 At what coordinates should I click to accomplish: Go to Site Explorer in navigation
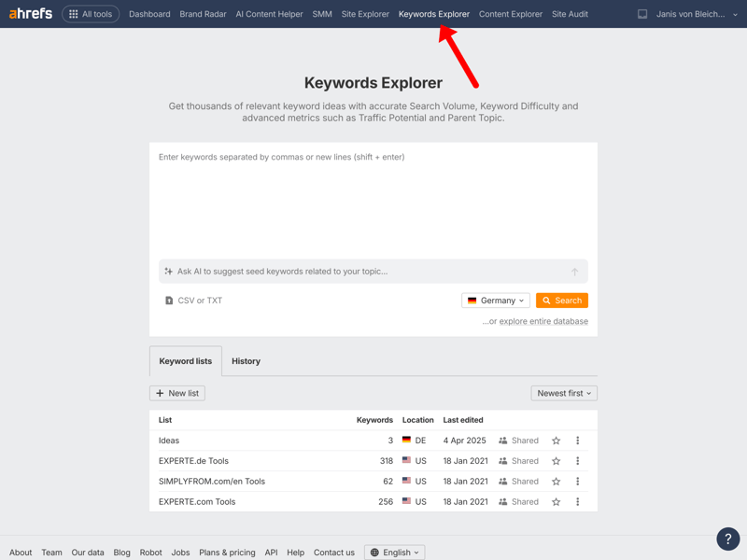click(x=365, y=14)
